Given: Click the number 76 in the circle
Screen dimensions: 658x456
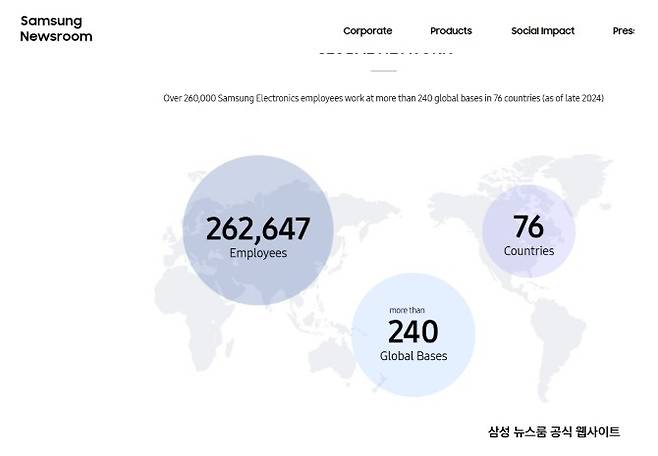Looking at the screenshot, I should [x=528, y=227].
